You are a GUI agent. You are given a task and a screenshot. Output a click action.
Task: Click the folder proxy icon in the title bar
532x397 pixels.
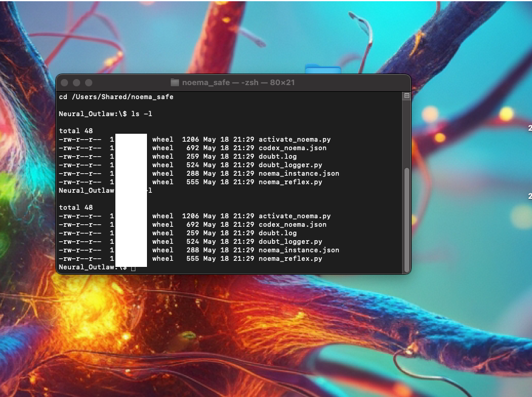175,83
